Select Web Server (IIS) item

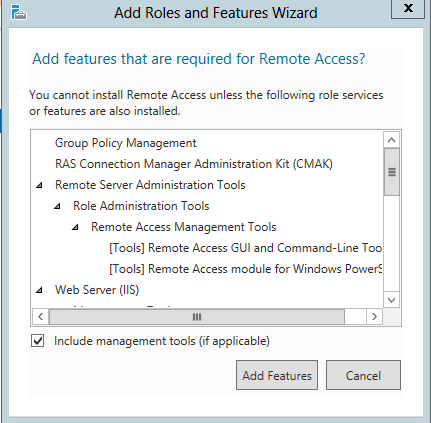(x=97, y=290)
